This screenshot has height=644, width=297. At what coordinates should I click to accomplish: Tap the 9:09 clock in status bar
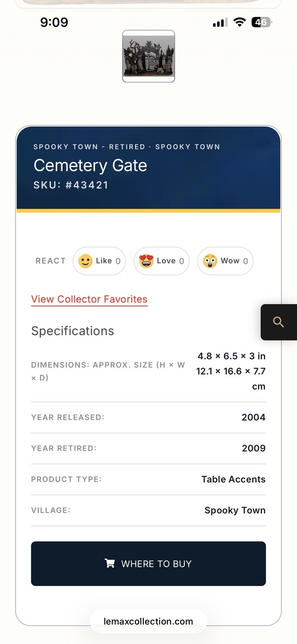(54, 22)
